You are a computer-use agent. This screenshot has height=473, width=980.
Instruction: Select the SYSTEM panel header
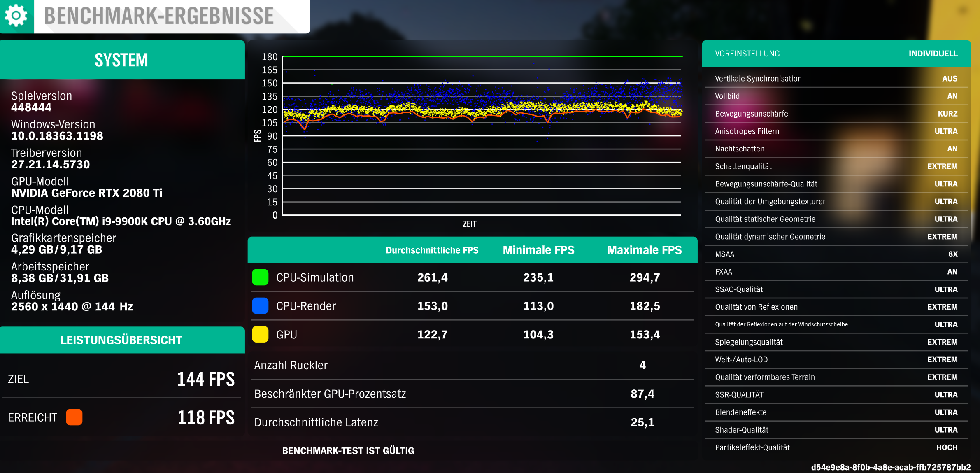pos(122,60)
